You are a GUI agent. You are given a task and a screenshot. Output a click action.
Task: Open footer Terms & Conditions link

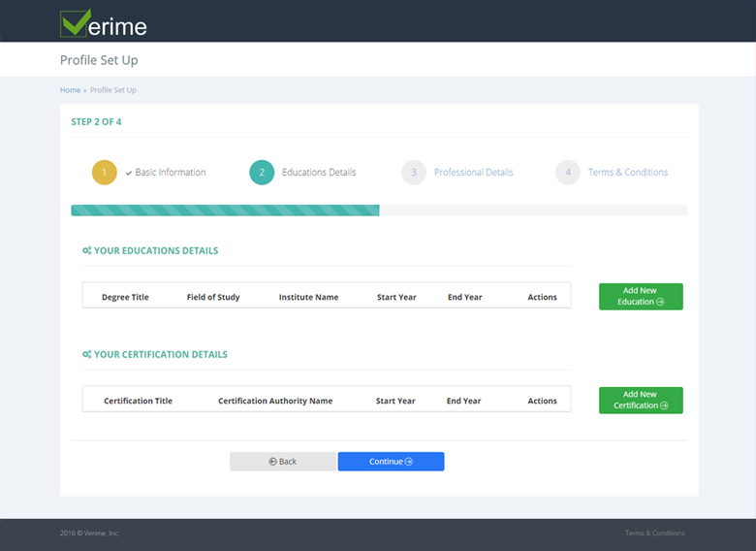click(x=654, y=534)
